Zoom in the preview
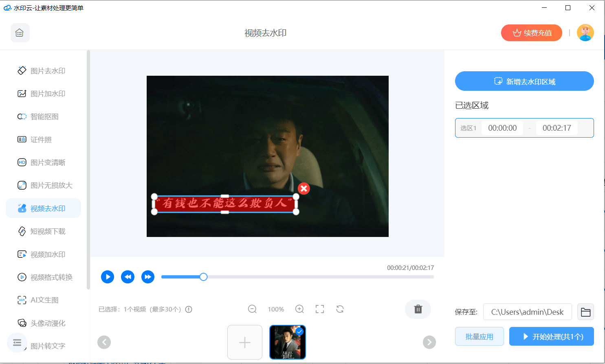The height and width of the screenshot is (364, 605). 299,309
